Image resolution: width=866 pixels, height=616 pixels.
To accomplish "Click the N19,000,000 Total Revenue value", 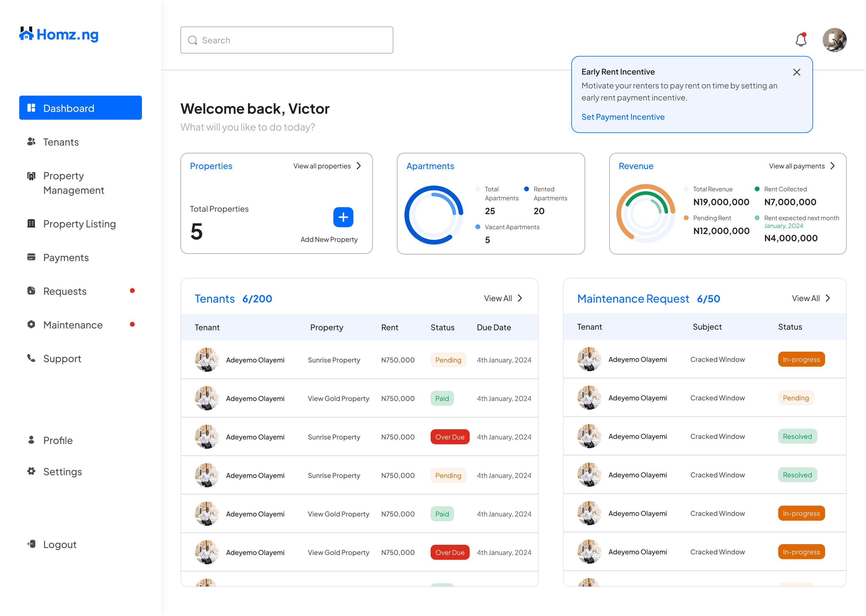I will [x=721, y=202].
